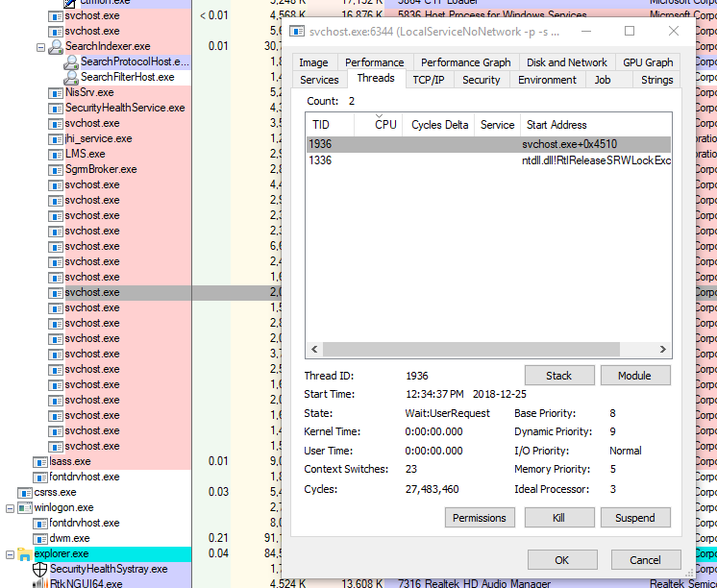The image size is (717, 588).
Task: Select the dwm.exe process name
Action: click(69, 538)
